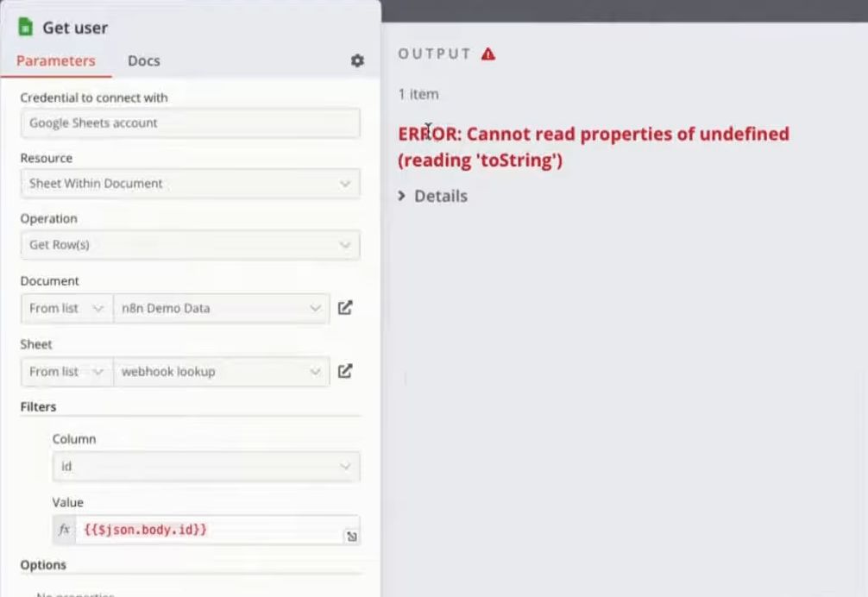Open the Resource dropdown
Image resolution: width=868 pixels, height=597 pixels.
[191, 184]
